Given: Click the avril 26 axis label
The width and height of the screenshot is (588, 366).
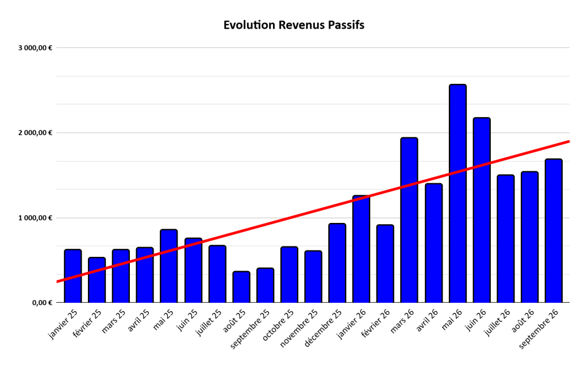Looking at the screenshot, I should [428, 321].
